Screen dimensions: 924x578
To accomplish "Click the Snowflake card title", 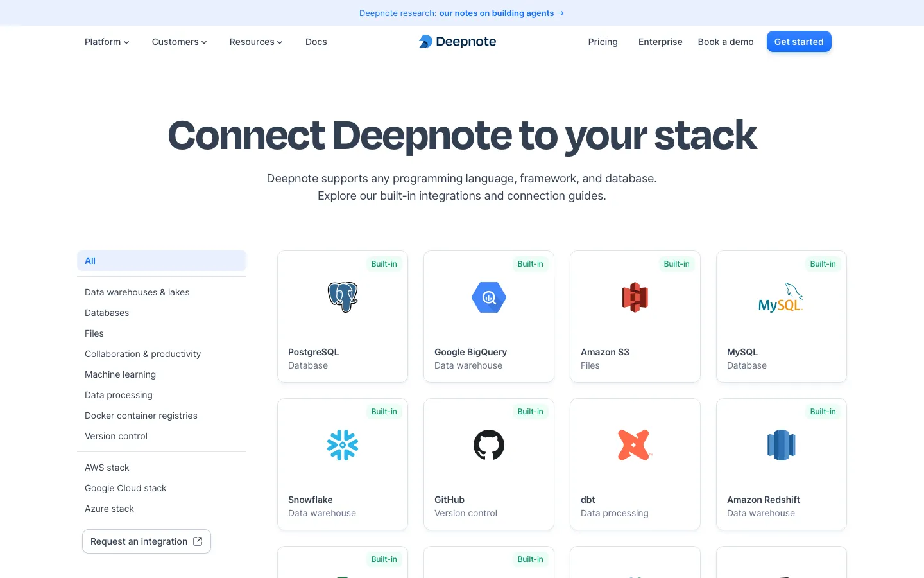I will click(x=311, y=500).
